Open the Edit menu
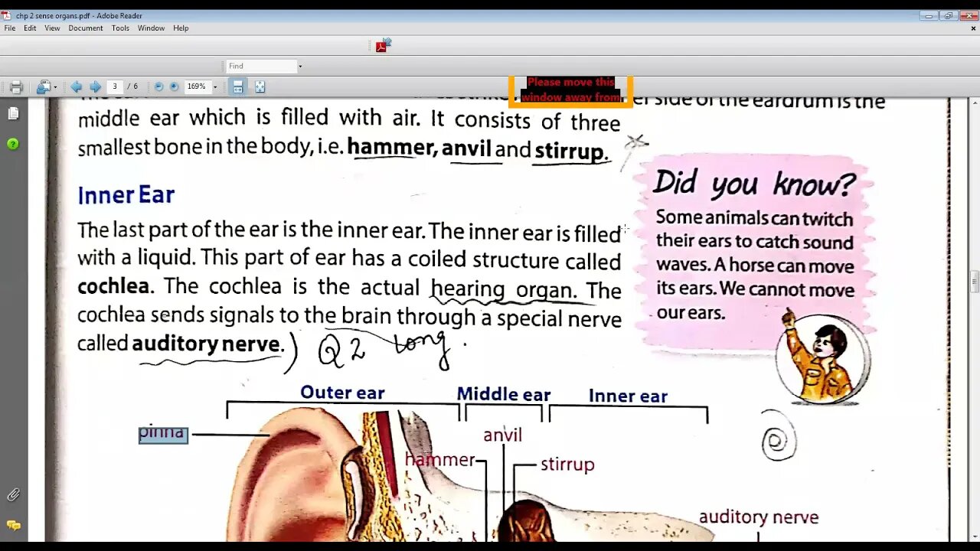This screenshot has width=980, height=551. (30, 28)
